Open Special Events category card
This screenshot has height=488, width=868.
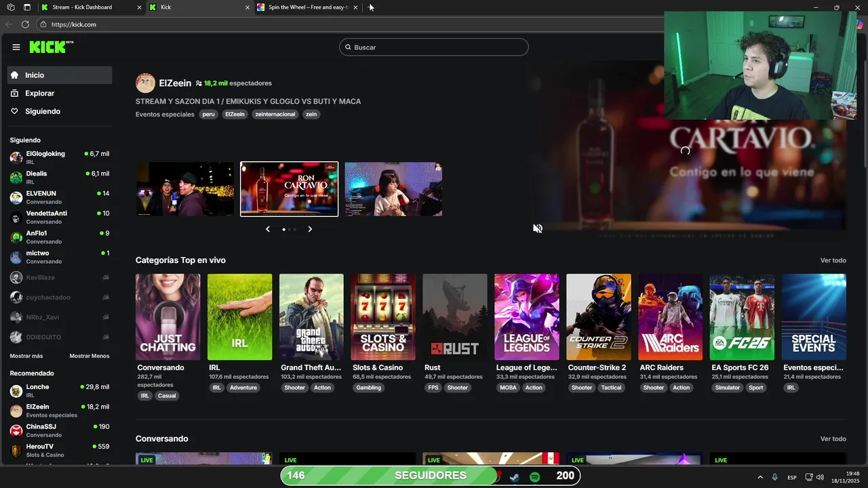814,317
